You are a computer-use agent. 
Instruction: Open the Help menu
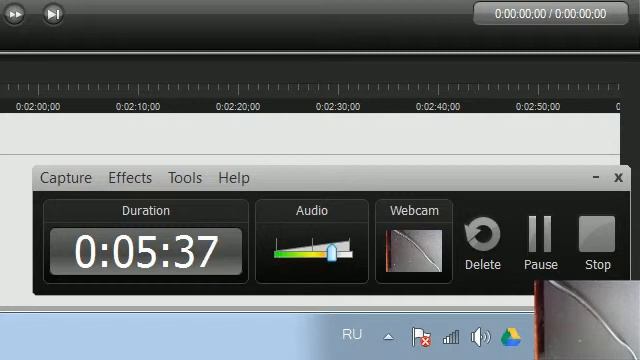pos(234,178)
